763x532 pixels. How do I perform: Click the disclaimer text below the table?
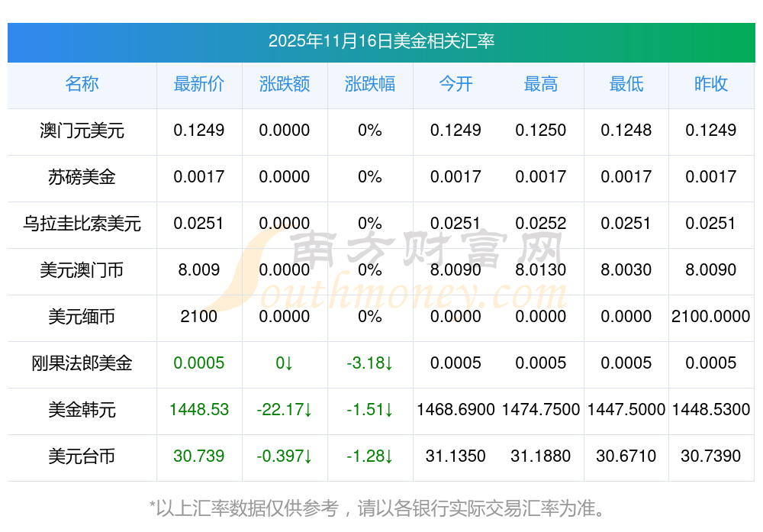coord(381,508)
